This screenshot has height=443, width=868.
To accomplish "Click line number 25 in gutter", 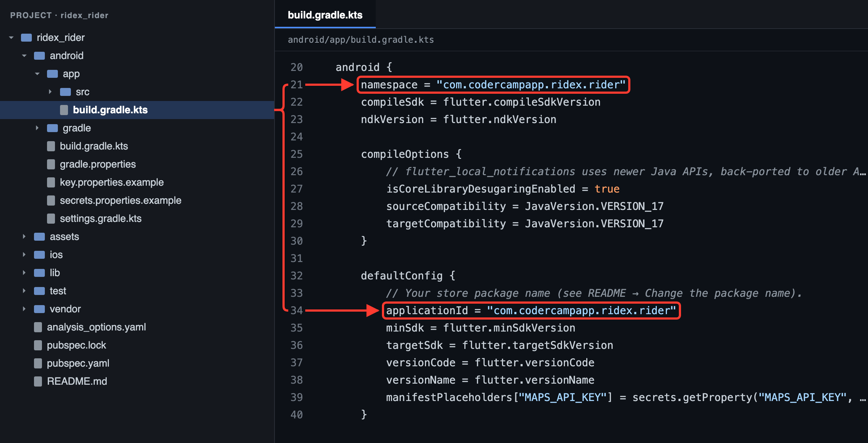I will [297, 154].
